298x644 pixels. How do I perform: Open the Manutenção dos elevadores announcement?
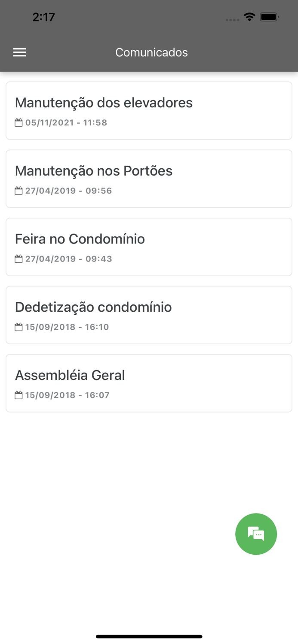[149, 110]
